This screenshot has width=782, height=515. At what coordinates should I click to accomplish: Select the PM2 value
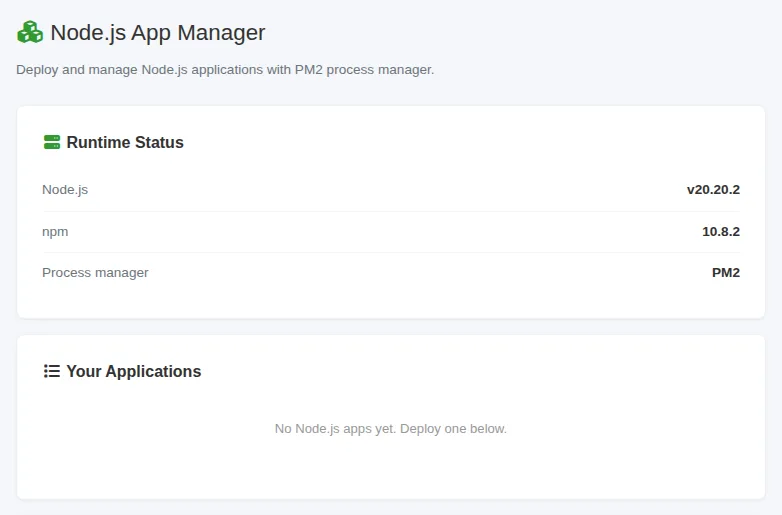point(726,273)
